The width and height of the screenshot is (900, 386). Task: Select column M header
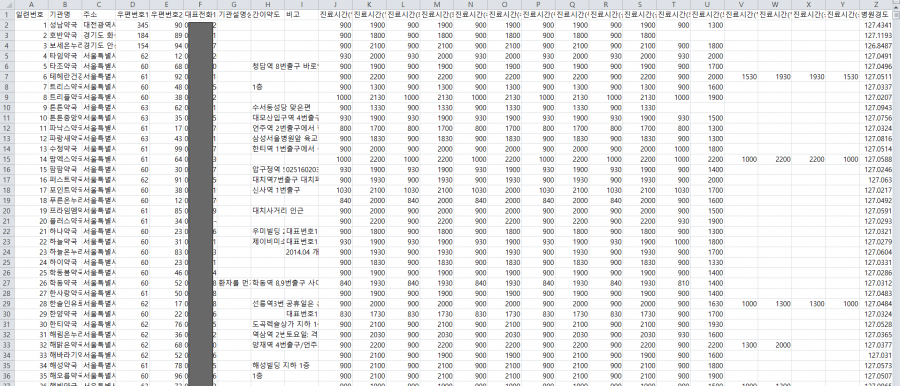click(x=437, y=4)
